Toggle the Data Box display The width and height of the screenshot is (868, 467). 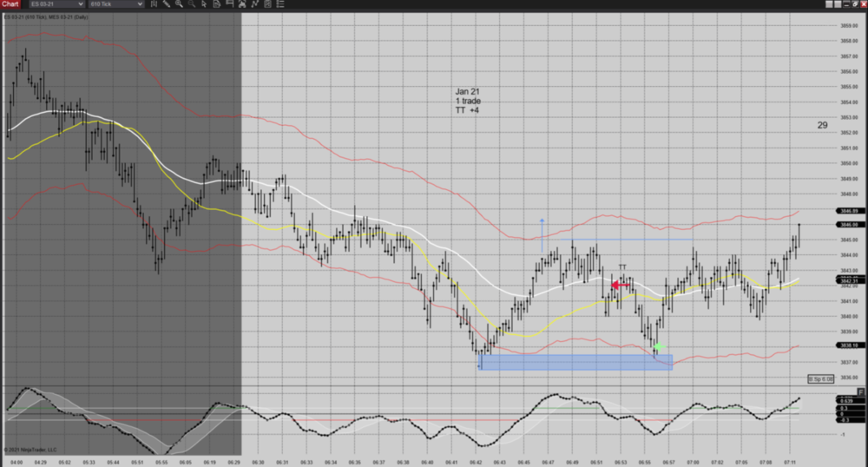[x=214, y=4]
